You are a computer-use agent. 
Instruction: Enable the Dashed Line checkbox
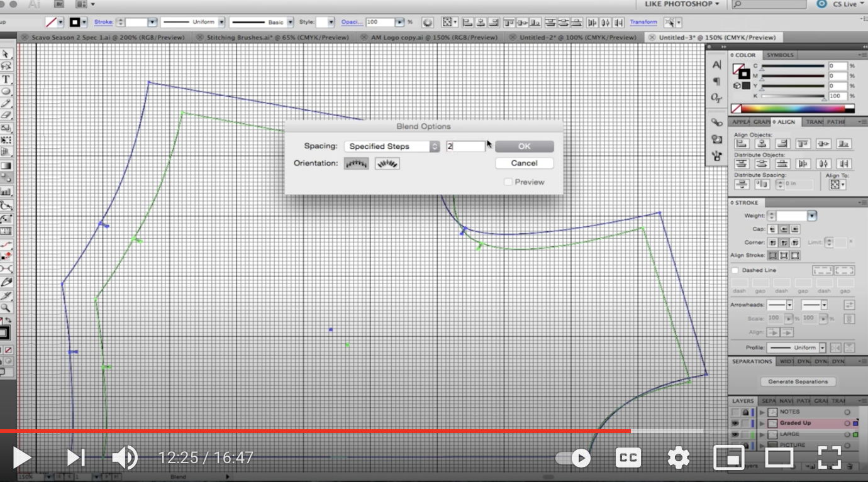pos(735,270)
